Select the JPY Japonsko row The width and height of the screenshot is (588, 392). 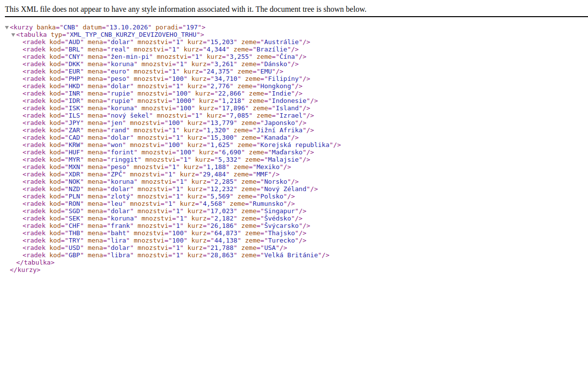point(164,123)
